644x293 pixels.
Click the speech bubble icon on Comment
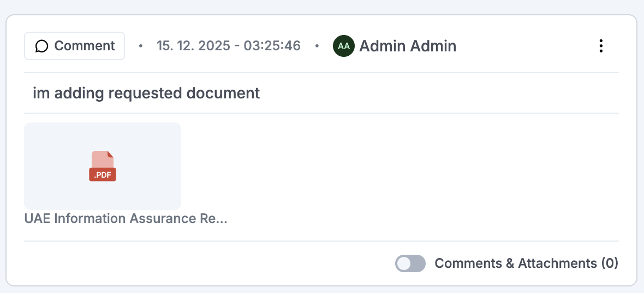pyautogui.click(x=41, y=46)
